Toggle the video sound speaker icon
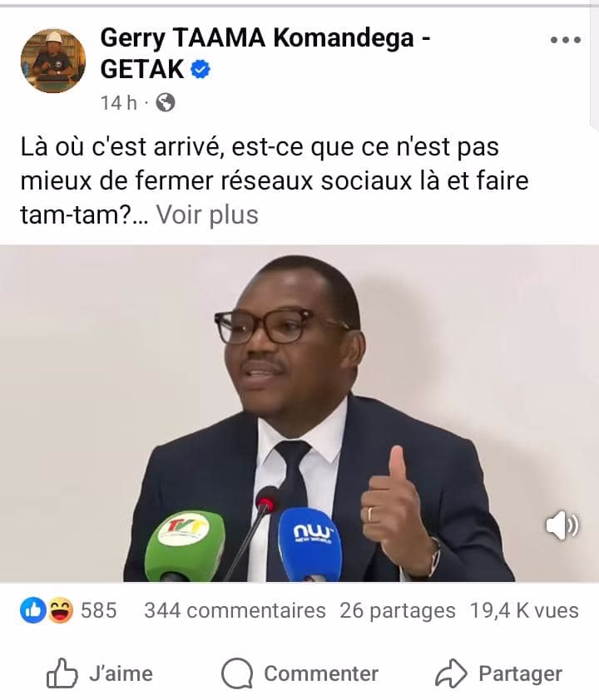599x700 pixels. tap(562, 525)
